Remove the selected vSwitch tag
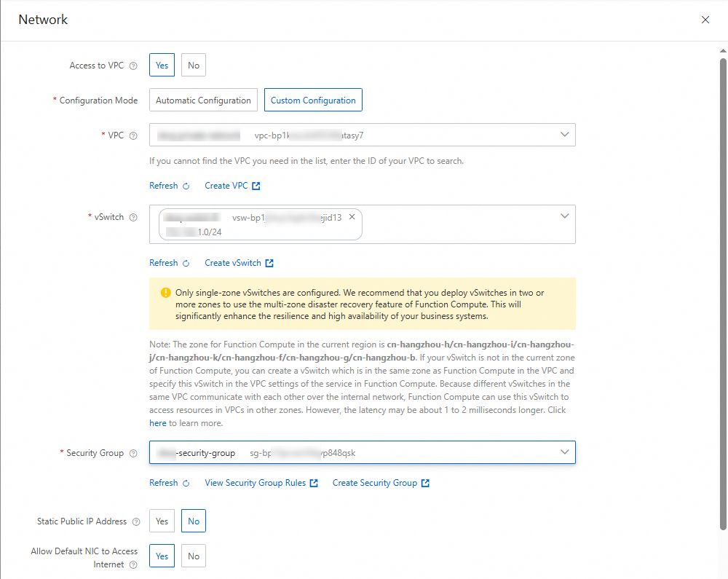The image size is (728, 579). click(352, 217)
